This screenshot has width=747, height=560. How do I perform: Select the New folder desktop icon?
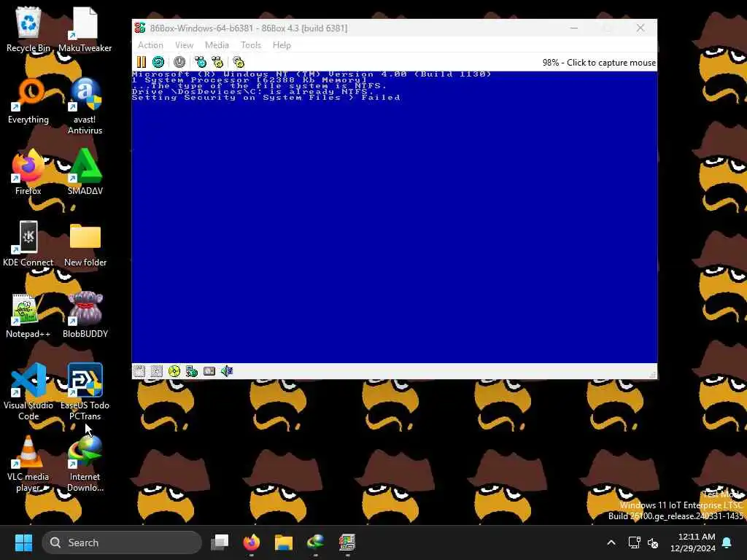click(x=85, y=244)
